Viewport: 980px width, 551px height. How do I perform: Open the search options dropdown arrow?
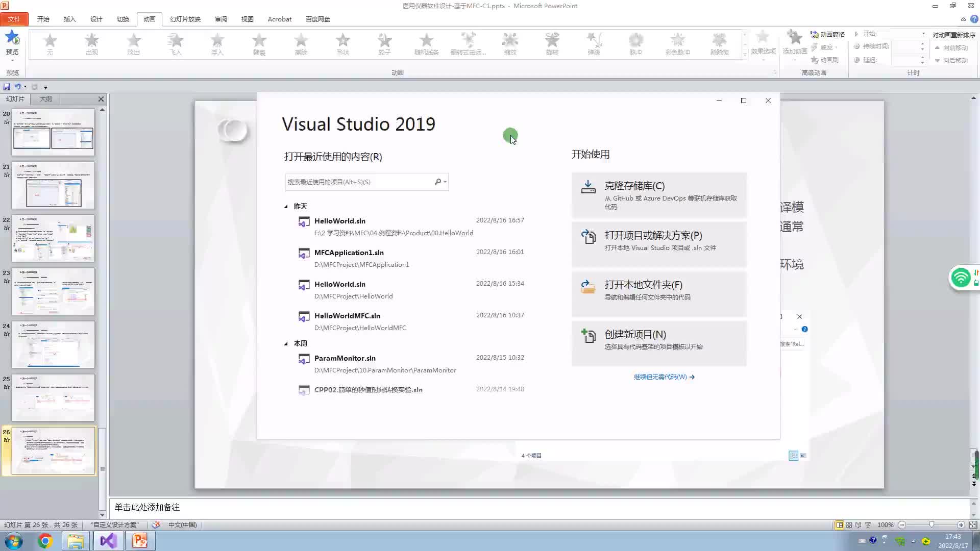tap(445, 182)
